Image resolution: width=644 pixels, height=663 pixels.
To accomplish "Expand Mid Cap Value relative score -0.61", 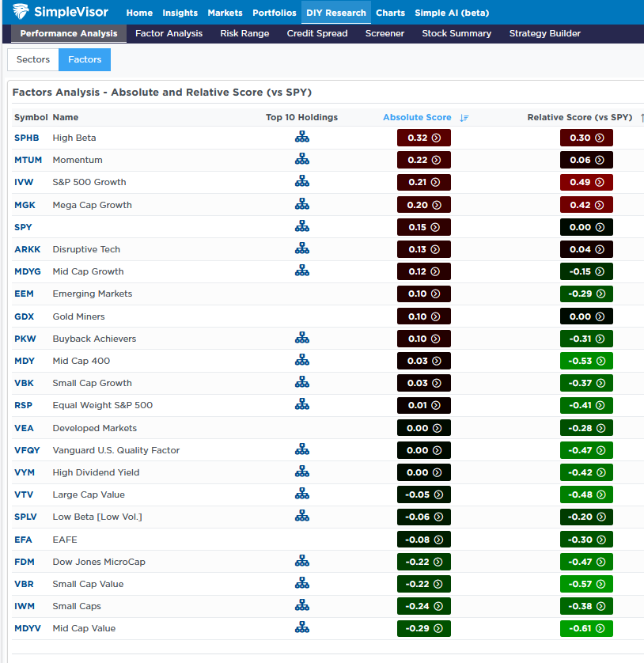I will [586, 628].
